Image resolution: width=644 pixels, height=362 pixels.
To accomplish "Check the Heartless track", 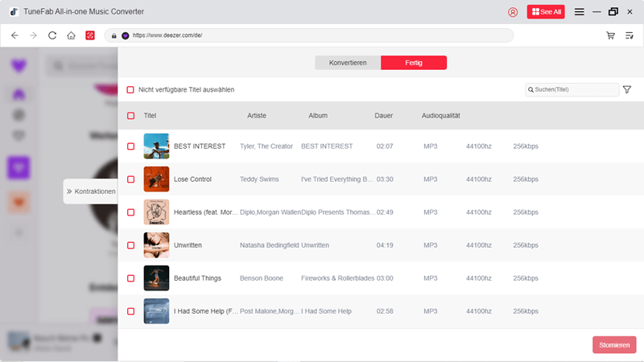I will pos(130,212).
